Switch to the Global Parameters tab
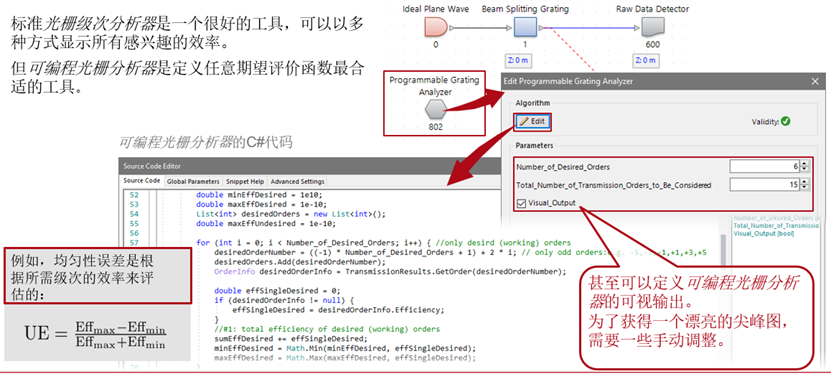Screen dimensions: 831x374 tap(193, 181)
